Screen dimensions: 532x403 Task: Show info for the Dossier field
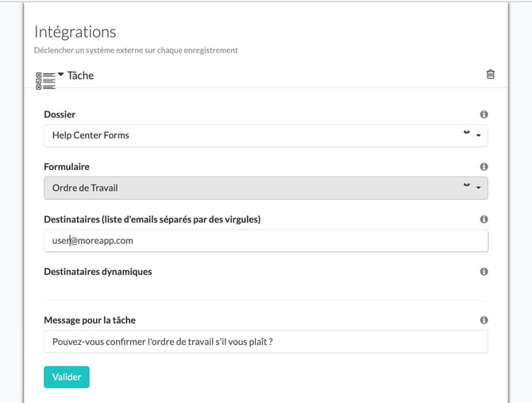[484, 114]
